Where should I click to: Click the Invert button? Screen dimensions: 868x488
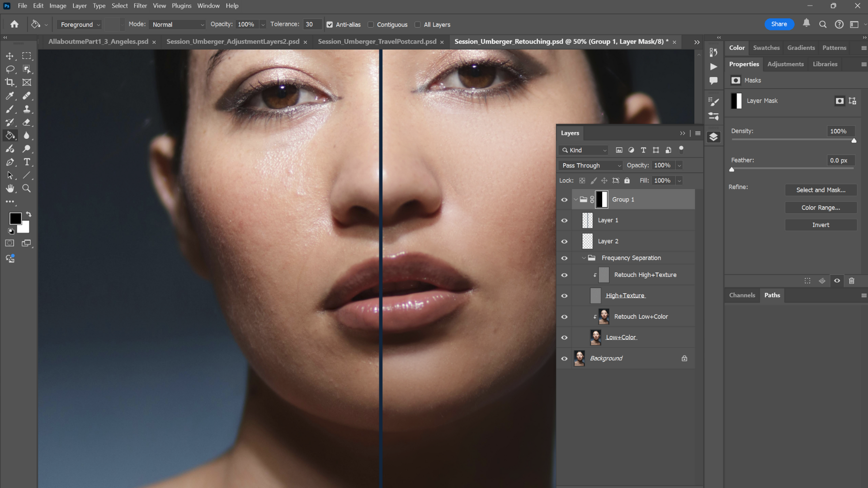821,225
